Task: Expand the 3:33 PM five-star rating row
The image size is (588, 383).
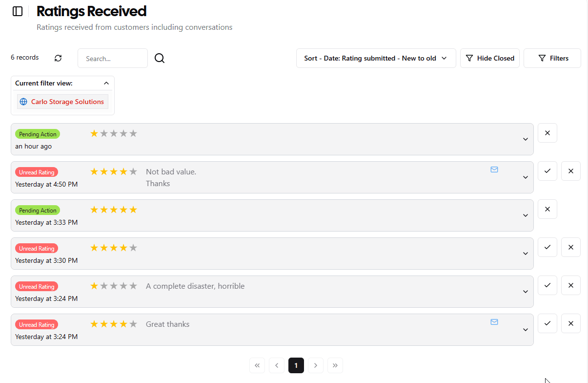Action: 526,215
